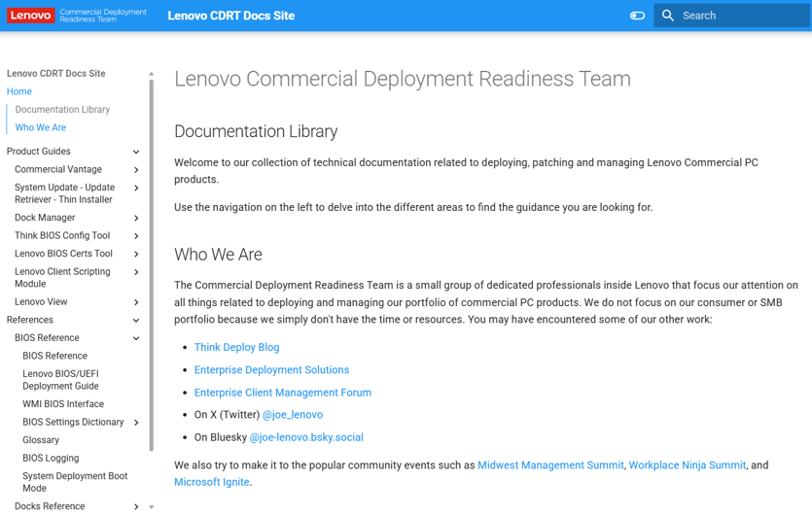Screen dimensions: 812x517
Task: Expand Think BIOS Config Tool chevron
Action: pyautogui.click(x=136, y=236)
